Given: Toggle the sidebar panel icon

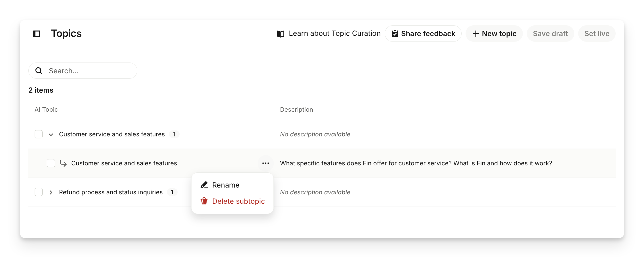Looking at the screenshot, I should pyautogui.click(x=37, y=34).
